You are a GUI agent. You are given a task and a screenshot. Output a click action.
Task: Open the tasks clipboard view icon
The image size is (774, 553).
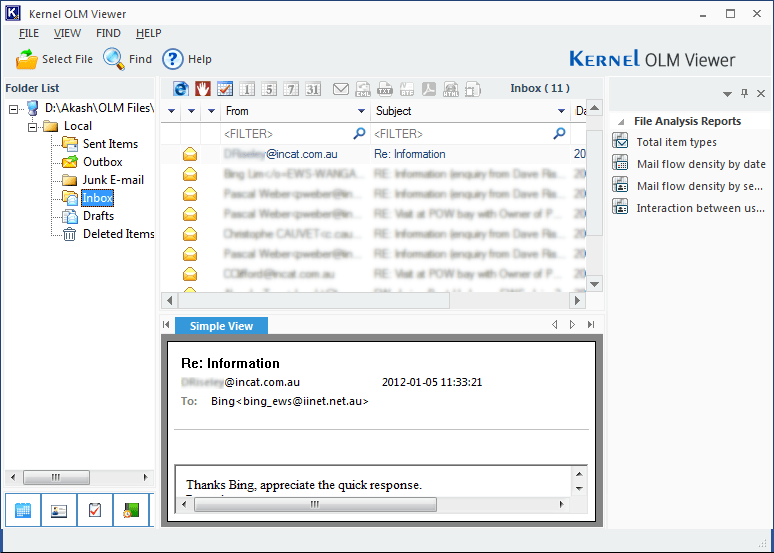tap(95, 510)
